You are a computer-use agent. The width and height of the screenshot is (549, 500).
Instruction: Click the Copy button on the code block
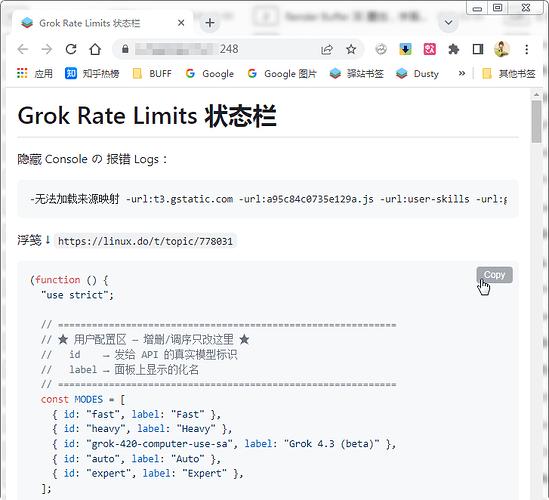pos(494,275)
